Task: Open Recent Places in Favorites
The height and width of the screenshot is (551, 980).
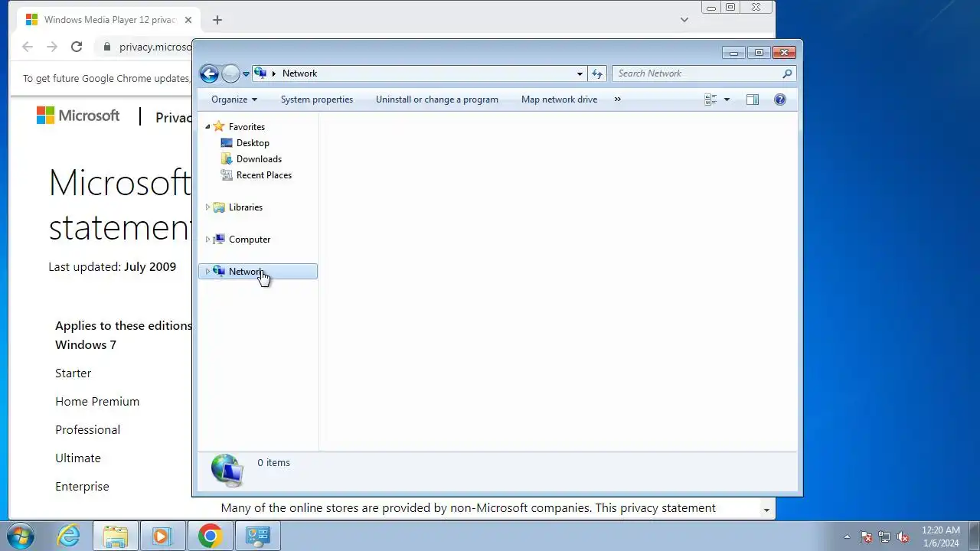Action: click(264, 175)
